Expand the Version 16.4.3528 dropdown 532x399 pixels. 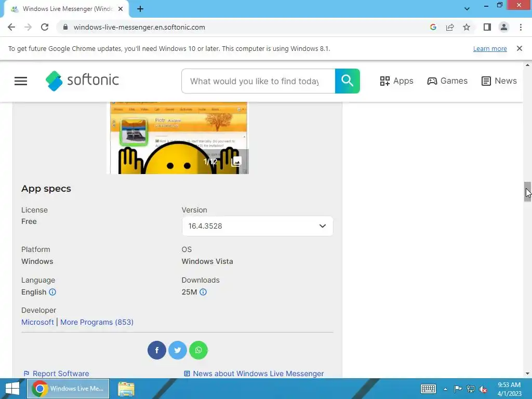tap(258, 226)
